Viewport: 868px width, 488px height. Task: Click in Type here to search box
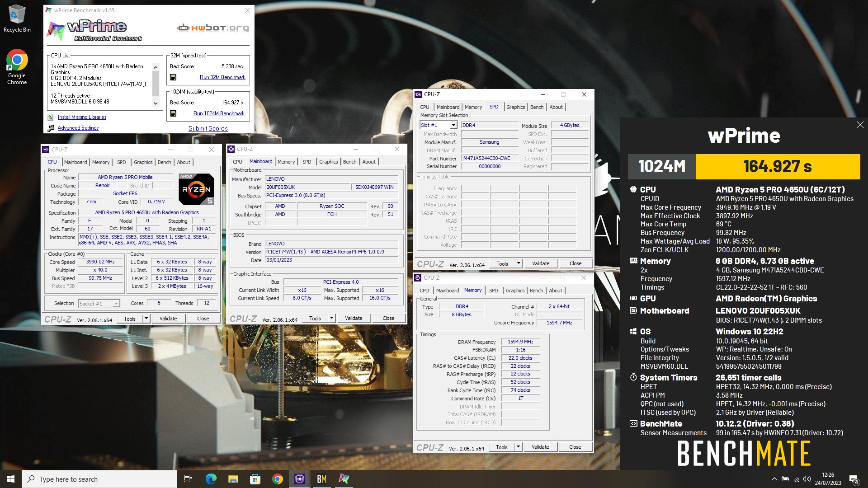pos(99,479)
